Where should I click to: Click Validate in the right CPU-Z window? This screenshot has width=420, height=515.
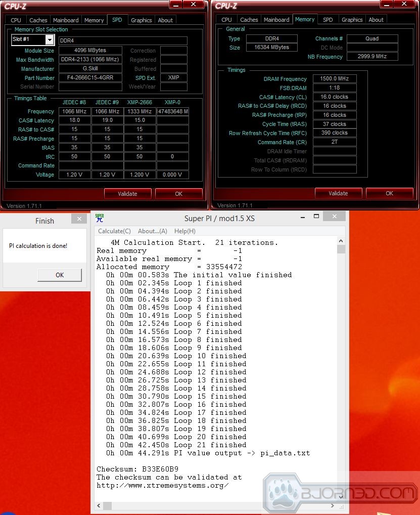pyautogui.click(x=338, y=193)
